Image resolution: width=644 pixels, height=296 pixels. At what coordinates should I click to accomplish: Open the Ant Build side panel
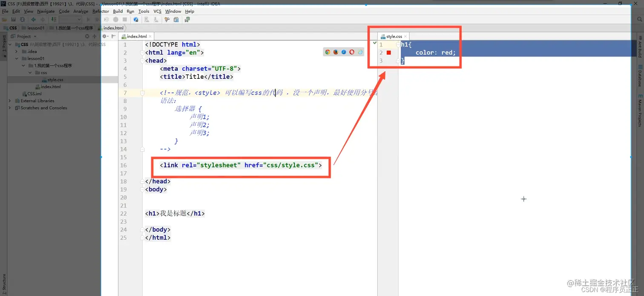click(640, 46)
